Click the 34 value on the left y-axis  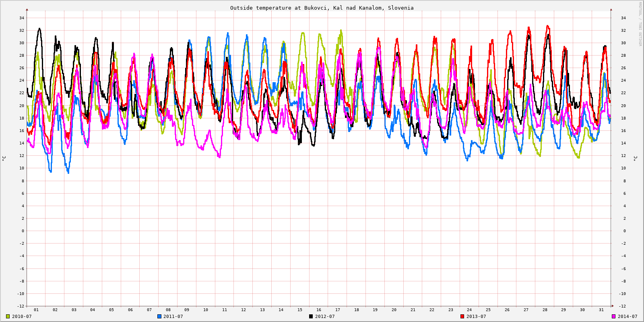22,18
